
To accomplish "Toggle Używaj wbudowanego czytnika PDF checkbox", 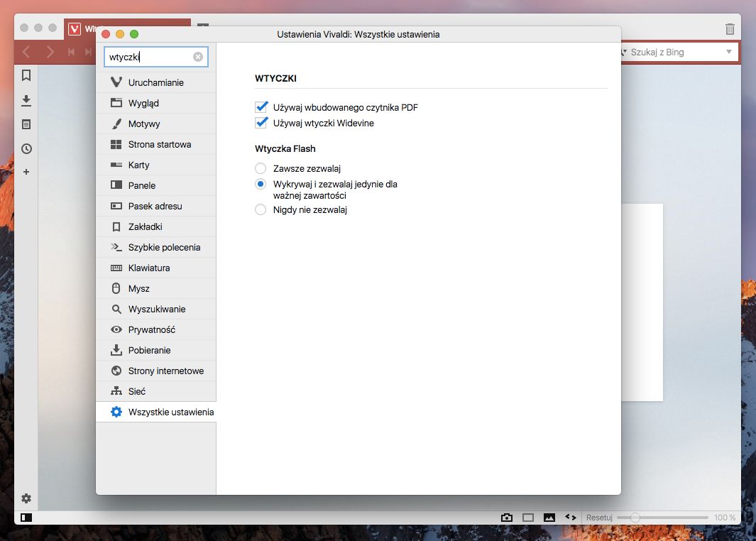I will point(261,107).
